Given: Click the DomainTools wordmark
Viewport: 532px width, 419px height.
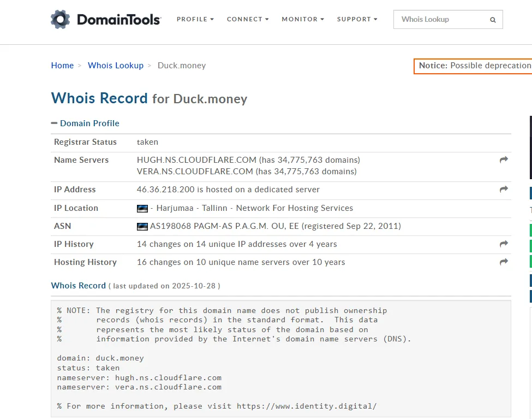Looking at the screenshot, I should click(119, 19).
